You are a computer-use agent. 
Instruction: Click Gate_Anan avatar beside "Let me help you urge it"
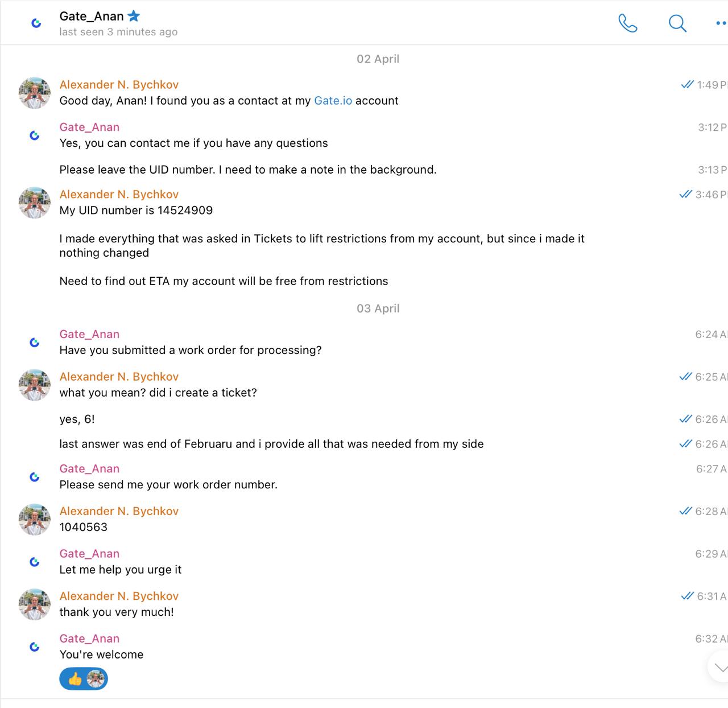click(35, 562)
